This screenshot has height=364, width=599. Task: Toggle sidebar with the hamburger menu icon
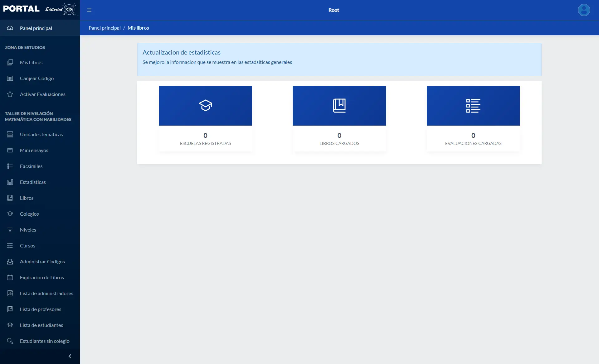coord(89,10)
